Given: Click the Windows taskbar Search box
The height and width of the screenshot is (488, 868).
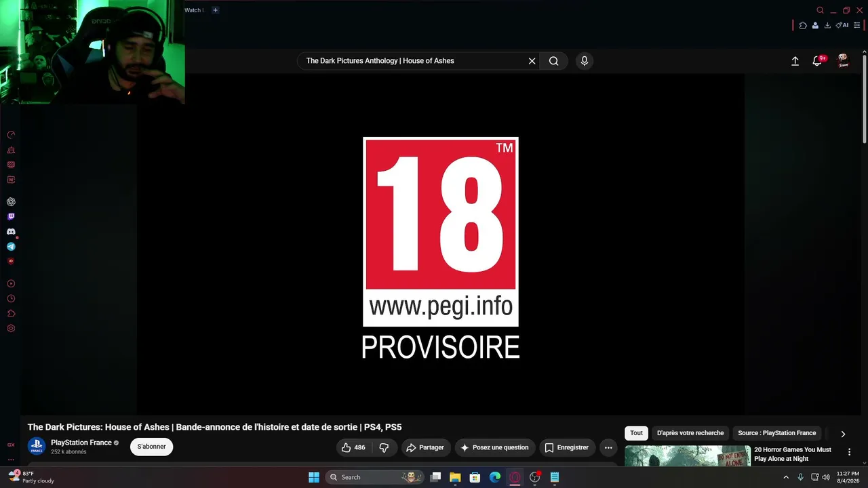Looking at the screenshot, I should 375,477.
